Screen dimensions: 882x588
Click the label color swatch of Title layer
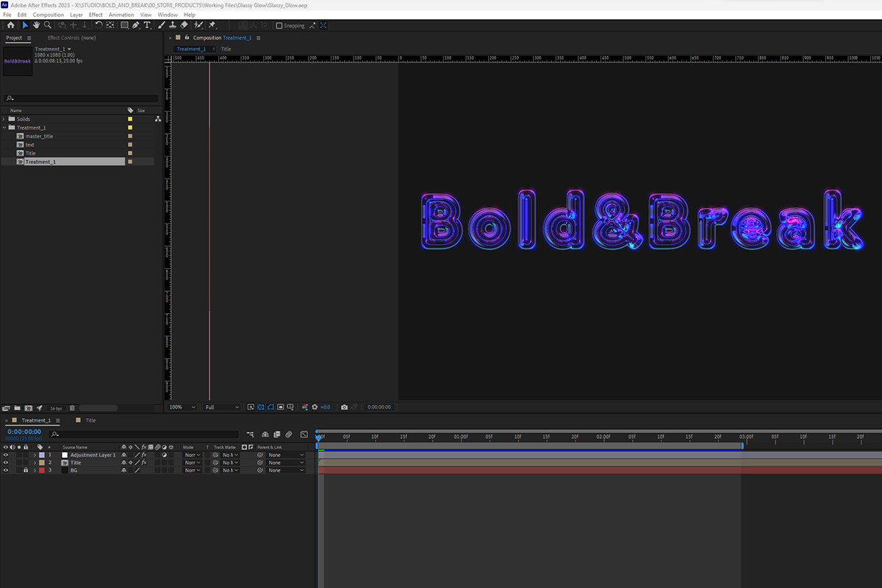point(41,463)
